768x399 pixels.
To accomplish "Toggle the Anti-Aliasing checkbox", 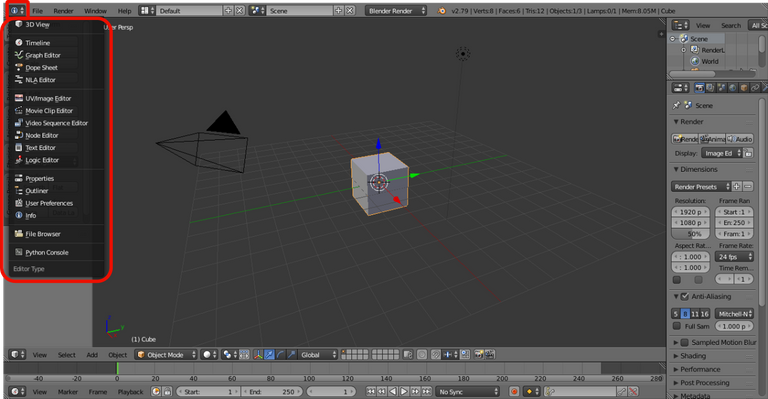I will pos(685,297).
